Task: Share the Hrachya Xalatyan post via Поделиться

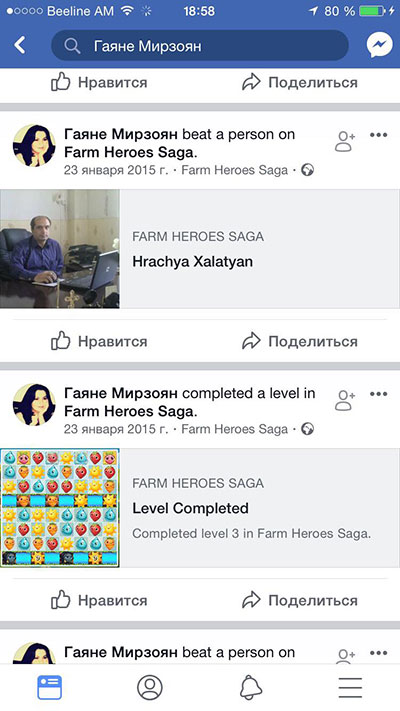Action: tap(300, 341)
